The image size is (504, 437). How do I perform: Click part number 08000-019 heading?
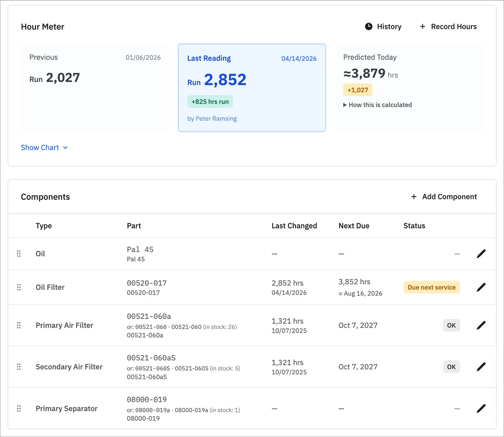pos(147,400)
